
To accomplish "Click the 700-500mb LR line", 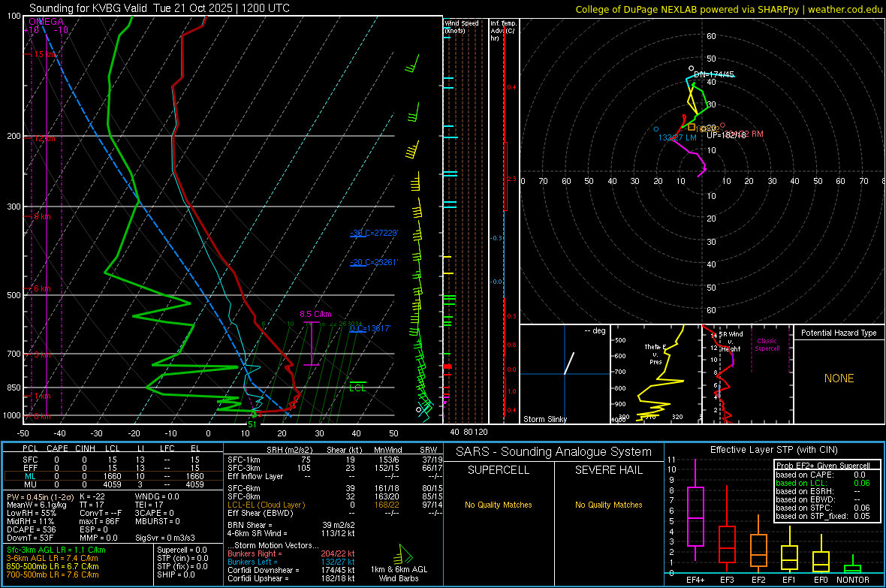I will (x=53, y=574).
